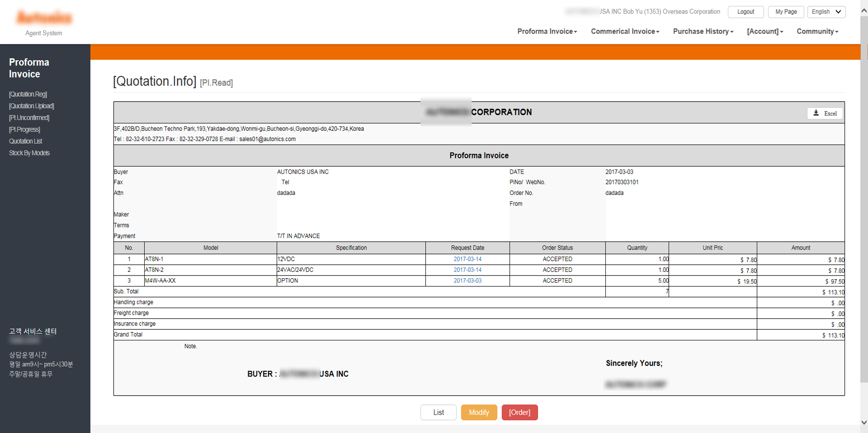Expand the [Account] menu
Image resolution: width=868 pixels, height=433 pixels.
(765, 31)
